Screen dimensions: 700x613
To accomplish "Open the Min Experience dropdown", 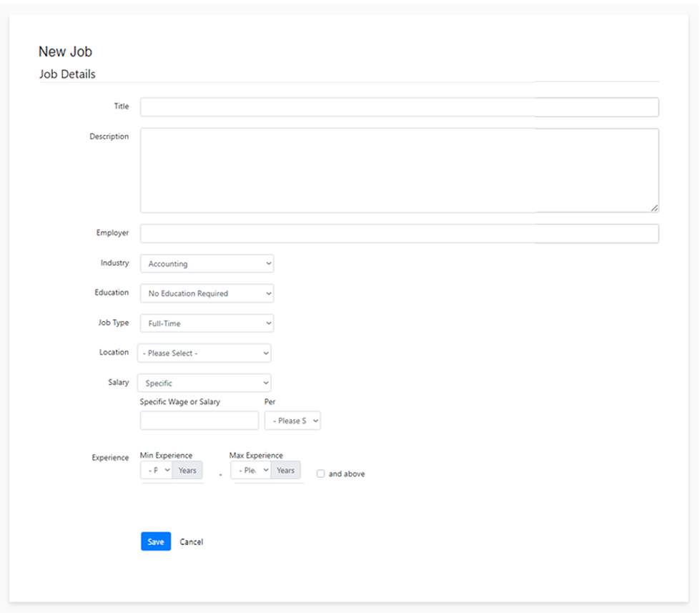I will (157, 471).
